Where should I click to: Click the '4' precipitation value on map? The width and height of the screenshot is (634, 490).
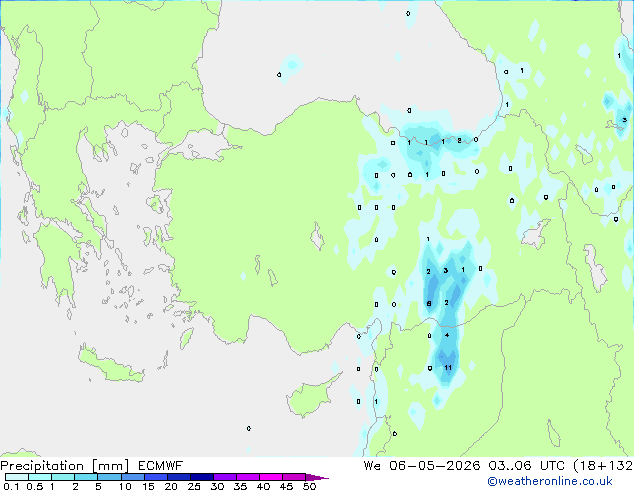coord(447,335)
